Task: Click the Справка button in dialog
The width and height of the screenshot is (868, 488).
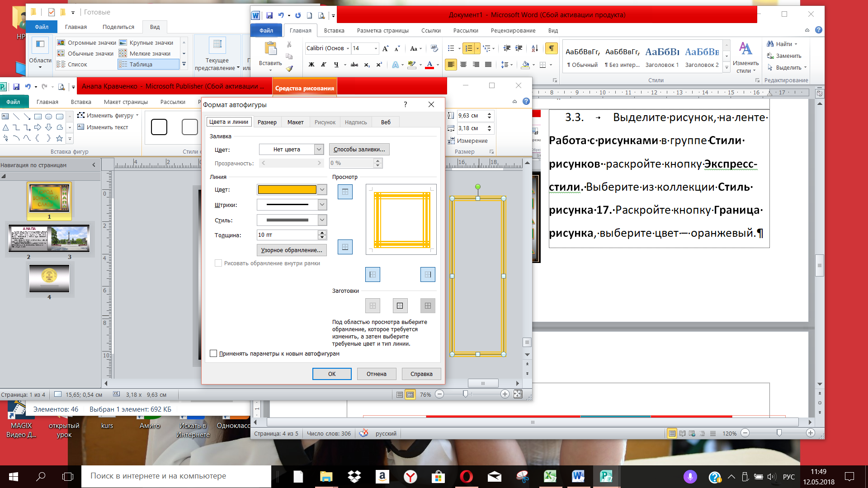Action: click(421, 374)
